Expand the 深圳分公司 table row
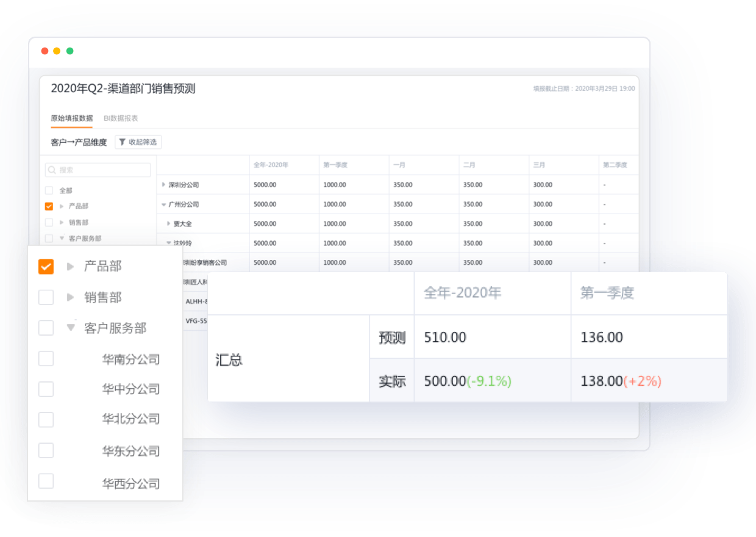Viewport: 756px width, 537px height. [163, 184]
